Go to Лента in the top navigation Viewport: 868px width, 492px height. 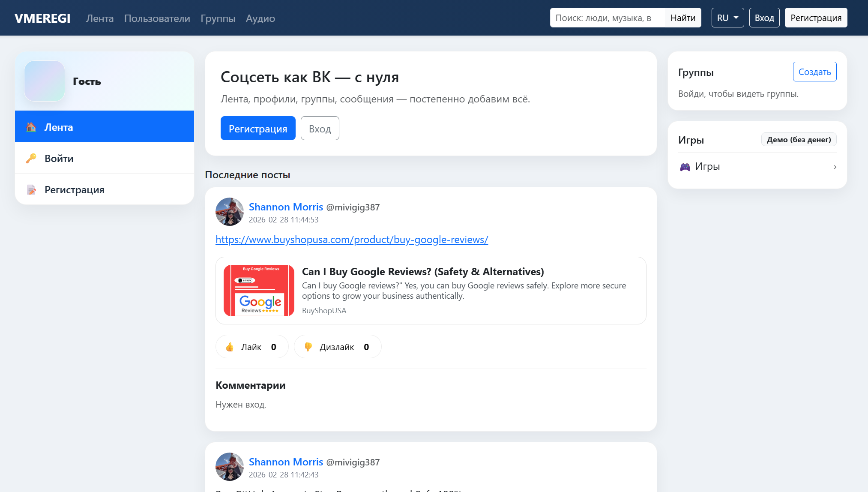pyautogui.click(x=100, y=18)
